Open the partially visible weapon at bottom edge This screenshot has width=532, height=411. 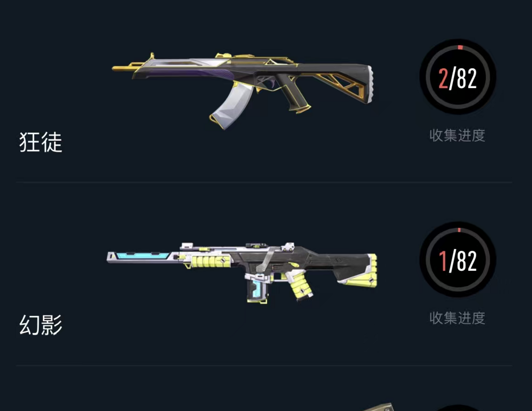point(375,407)
